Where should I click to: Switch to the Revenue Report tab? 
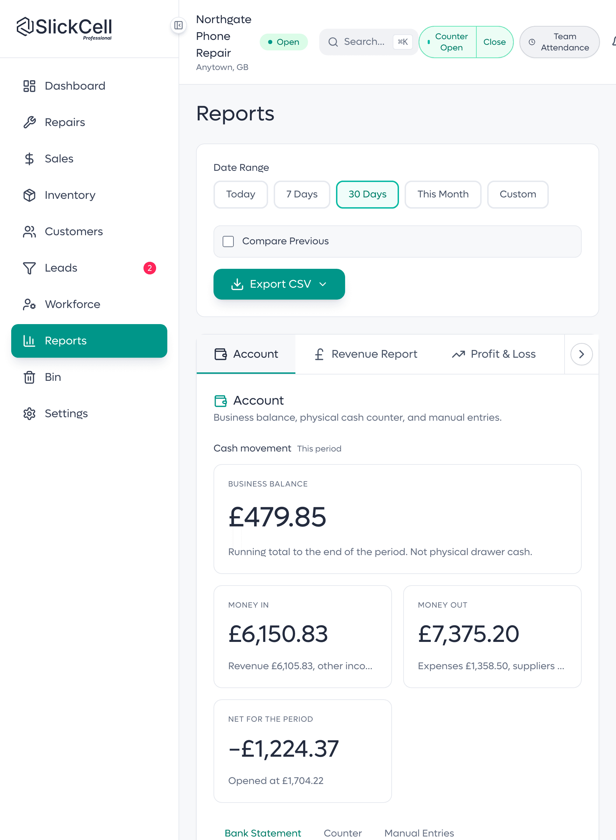pos(366,354)
